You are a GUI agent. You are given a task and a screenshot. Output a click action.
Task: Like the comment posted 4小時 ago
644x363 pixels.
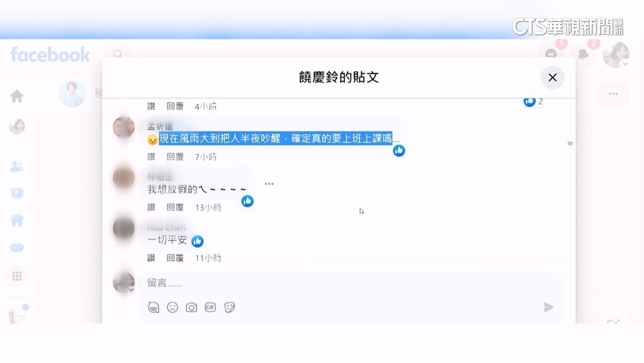[151, 106]
